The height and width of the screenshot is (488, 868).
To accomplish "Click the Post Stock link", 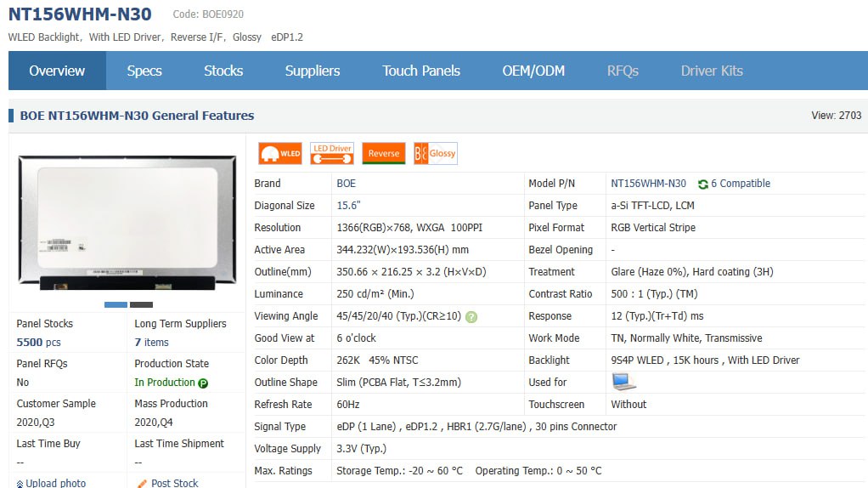I will 174,483.
